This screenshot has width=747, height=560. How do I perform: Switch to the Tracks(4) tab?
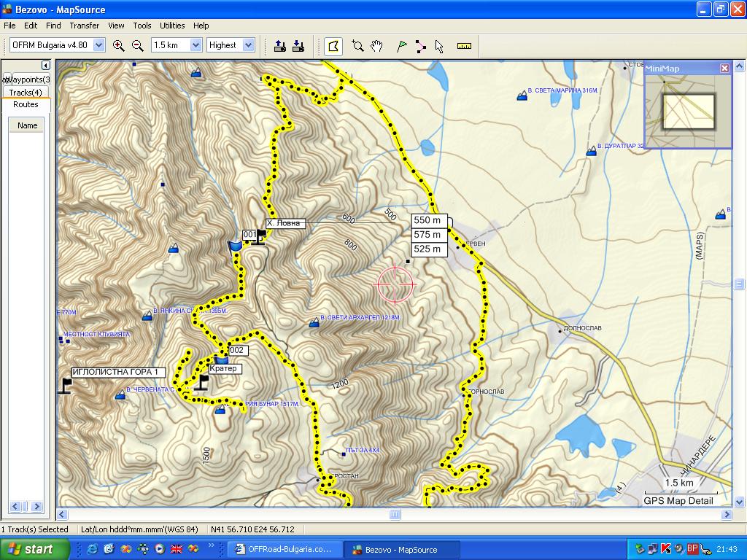[x=26, y=92]
